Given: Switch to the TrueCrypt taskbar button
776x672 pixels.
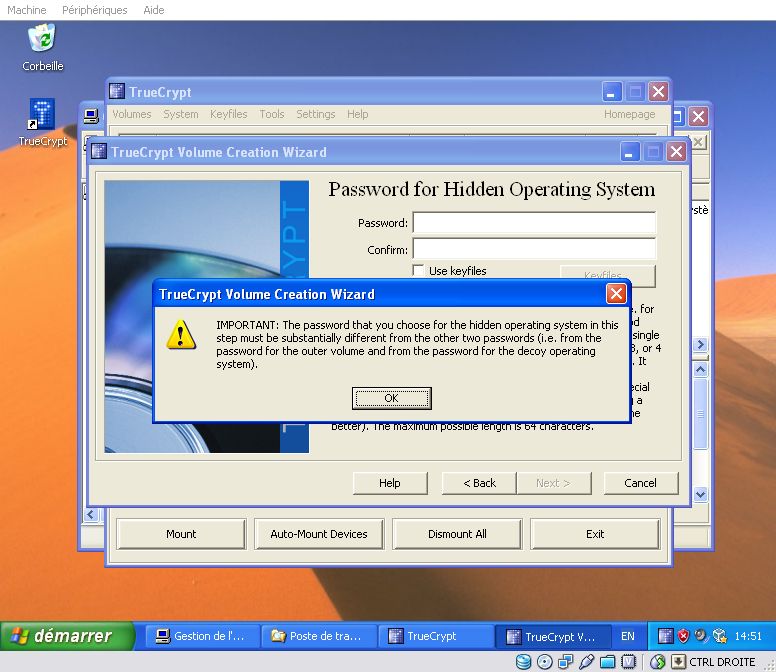Looking at the screenshot, I should (x=436, y=636).
